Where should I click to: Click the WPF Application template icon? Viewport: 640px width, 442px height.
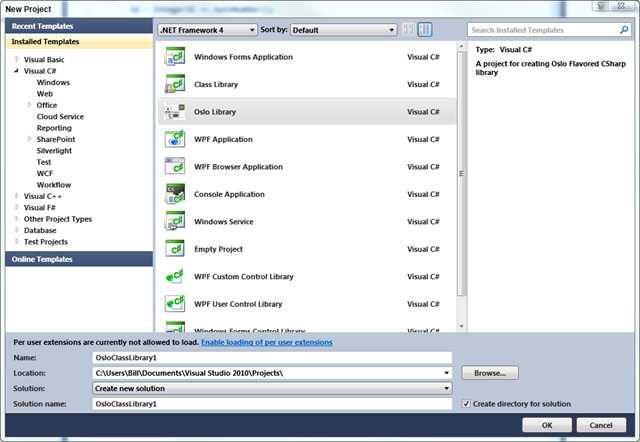[175, 139]
